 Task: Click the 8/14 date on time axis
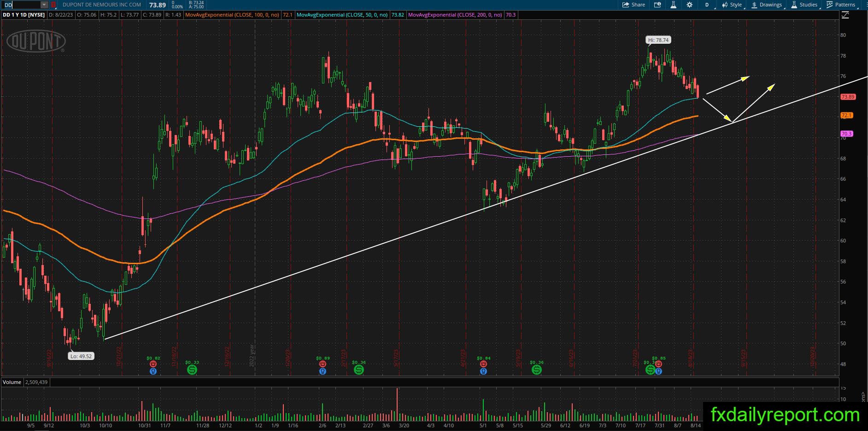695,425
